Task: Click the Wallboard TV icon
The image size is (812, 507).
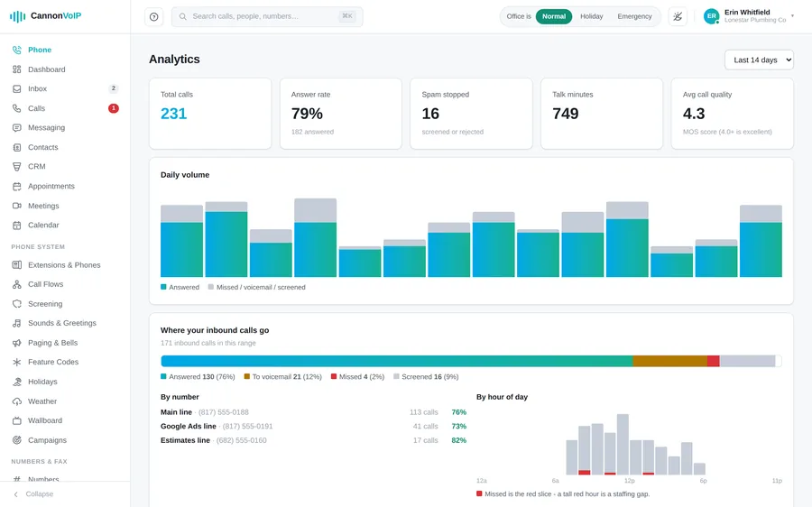Action: tap(17, 420)
